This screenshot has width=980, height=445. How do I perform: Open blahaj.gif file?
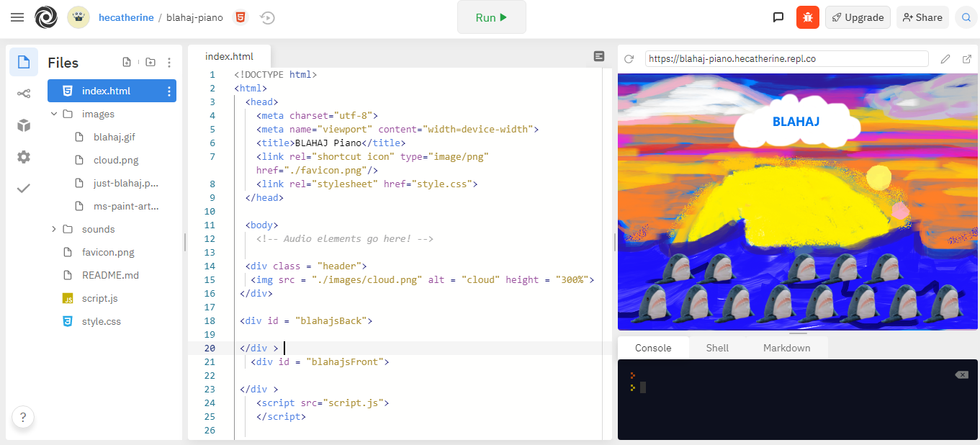(114, 137)
